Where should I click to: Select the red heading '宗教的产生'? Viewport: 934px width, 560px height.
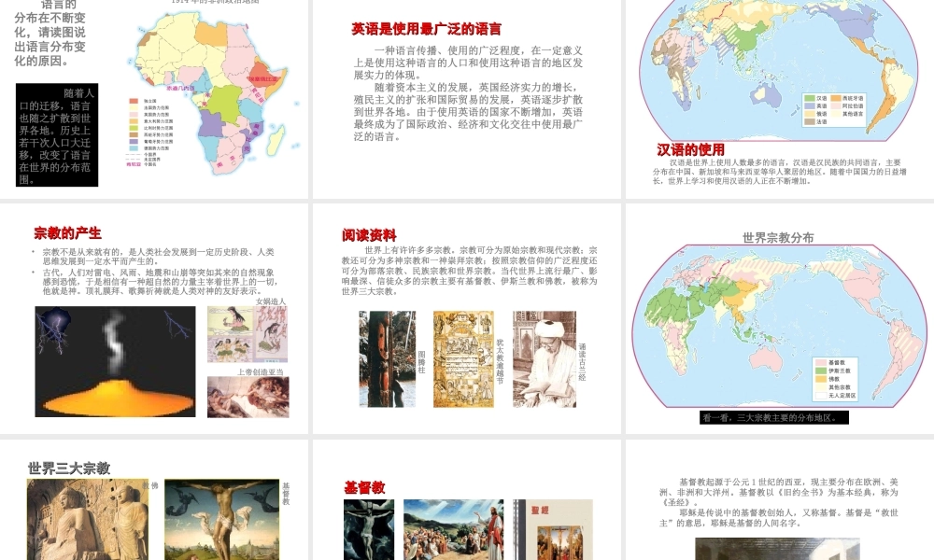point(67,233)
